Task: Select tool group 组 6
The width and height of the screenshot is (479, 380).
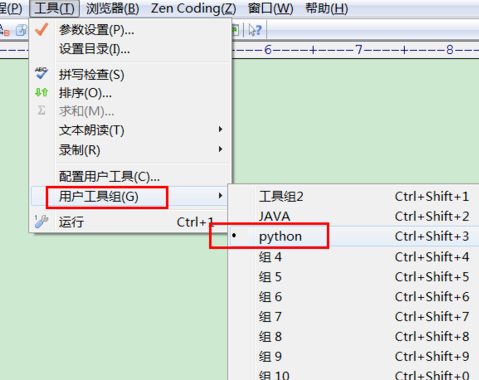Action: (x=354, y=297)
